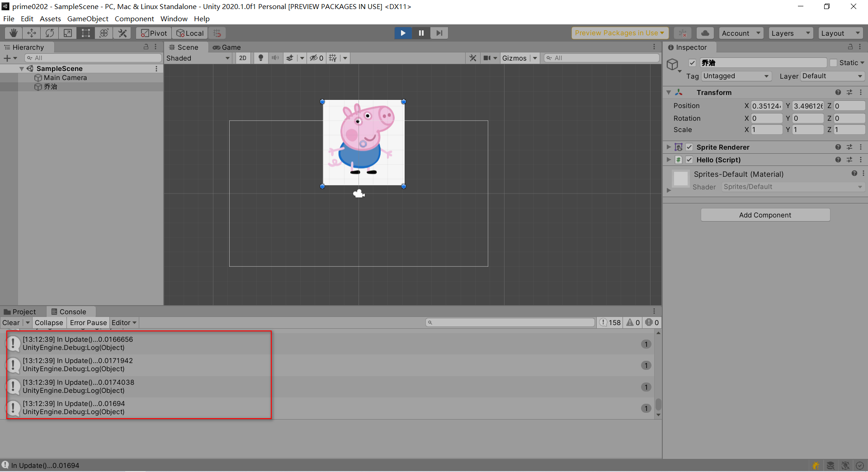Open Transform help icon
Image resolution: width=868 pixels, height=472 pixels.
point(838,92)
